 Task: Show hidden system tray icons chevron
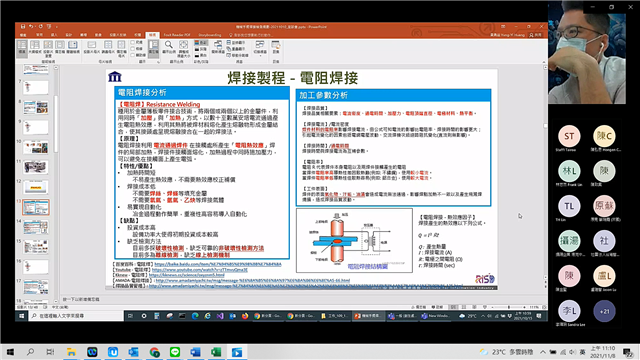pyautogui.click(x=543, y=352)
